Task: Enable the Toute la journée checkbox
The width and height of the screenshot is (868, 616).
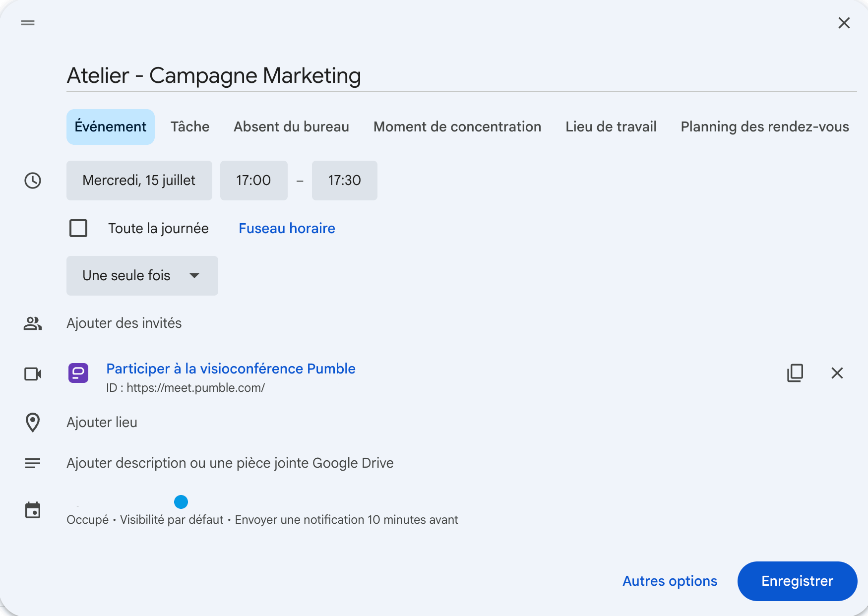Action: [x=78, y=228]
